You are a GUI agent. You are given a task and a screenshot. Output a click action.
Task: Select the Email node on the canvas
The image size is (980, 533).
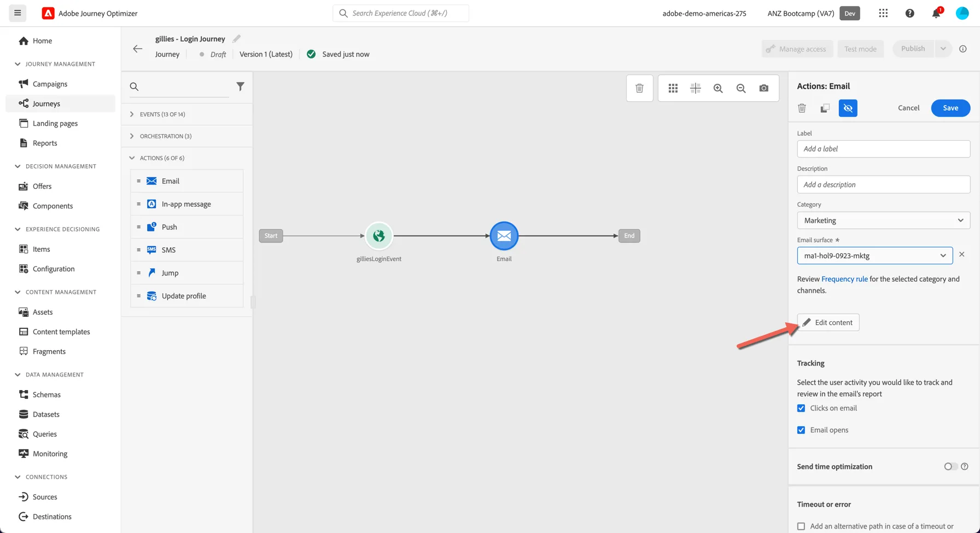coord(504,236)
